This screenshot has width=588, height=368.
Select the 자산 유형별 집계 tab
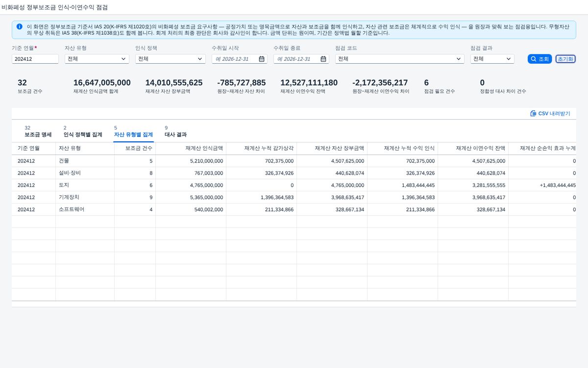point(133,131)
